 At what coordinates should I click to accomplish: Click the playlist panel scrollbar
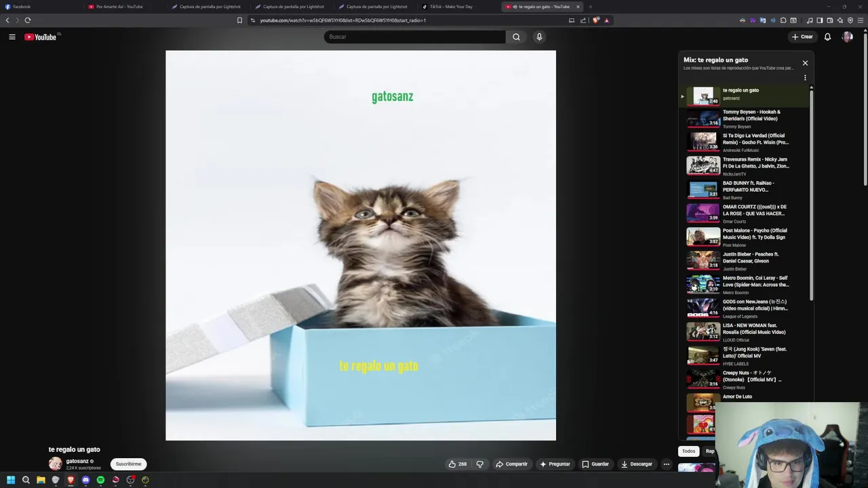click(x=811, y=197)
